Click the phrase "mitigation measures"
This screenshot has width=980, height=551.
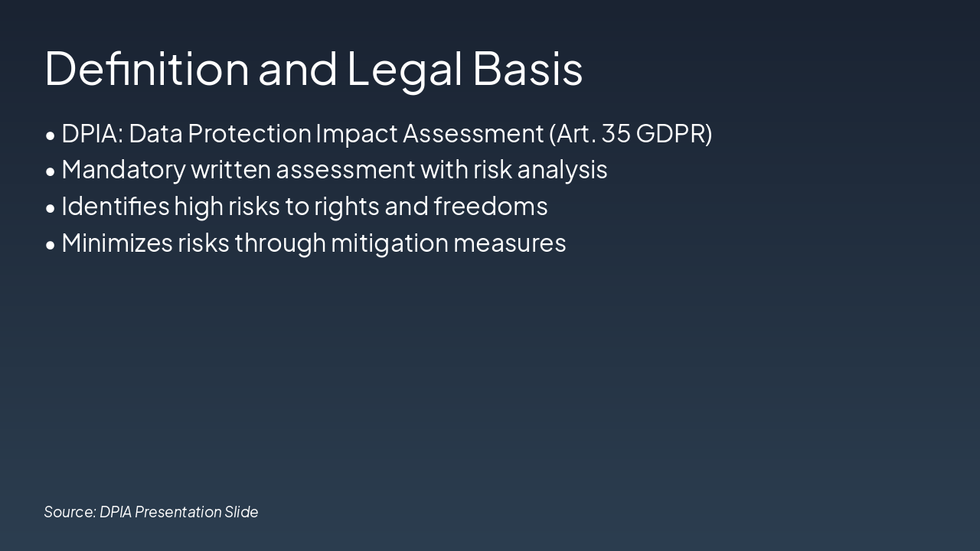coord(448,243)
